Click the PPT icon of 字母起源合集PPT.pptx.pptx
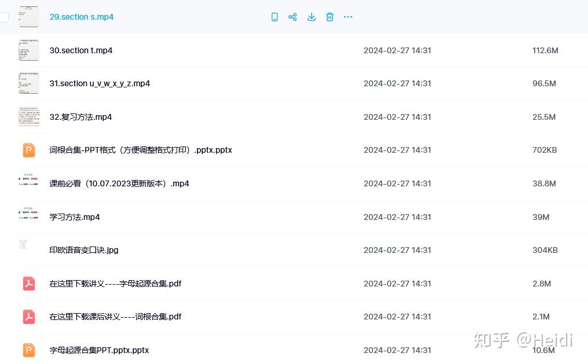This screenshot has height=364, width=588. pos(29,350)
